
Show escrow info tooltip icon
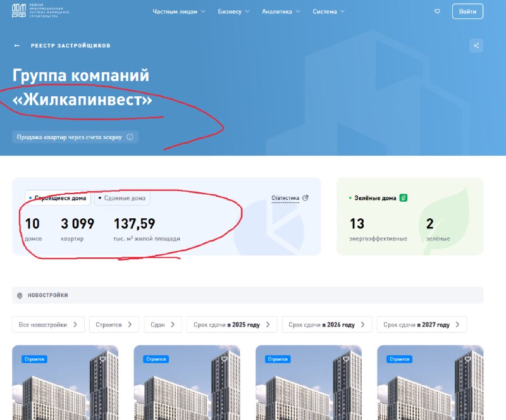pyautogui.click(x=130, y=137)
